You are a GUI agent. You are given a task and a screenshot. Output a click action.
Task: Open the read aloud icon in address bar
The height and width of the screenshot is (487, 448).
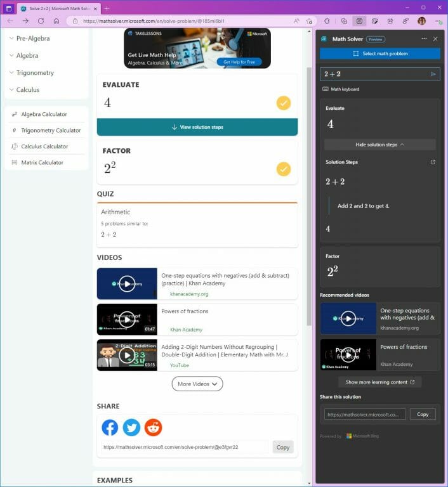pos(296,21)
